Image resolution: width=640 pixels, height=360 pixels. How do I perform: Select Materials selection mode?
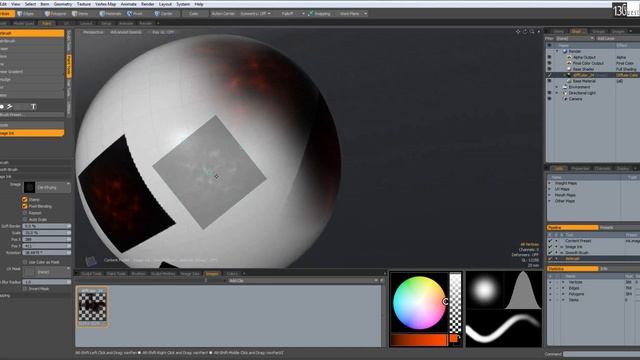coord(111,13)
